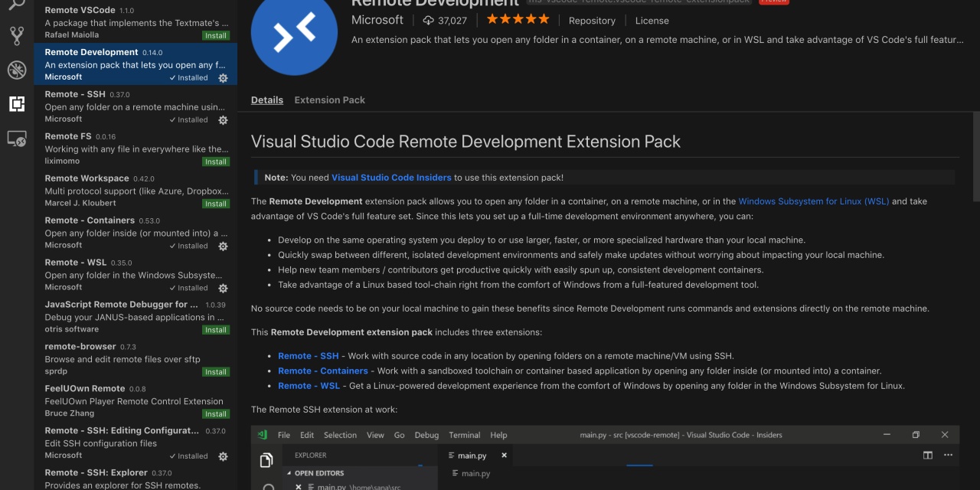Open the Extensions view in the Activity Bar

17,103
